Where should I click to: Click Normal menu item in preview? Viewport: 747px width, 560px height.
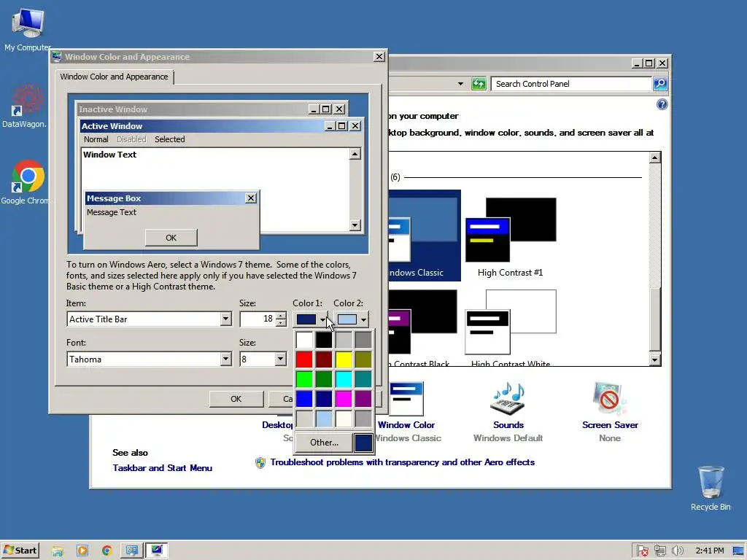tap(96, 139)
